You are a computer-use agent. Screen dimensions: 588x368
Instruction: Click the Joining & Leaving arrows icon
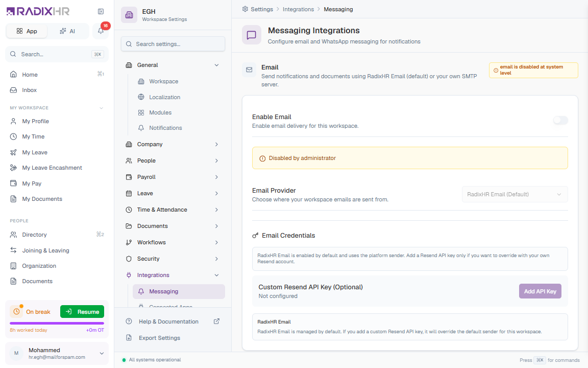point(13,250)
